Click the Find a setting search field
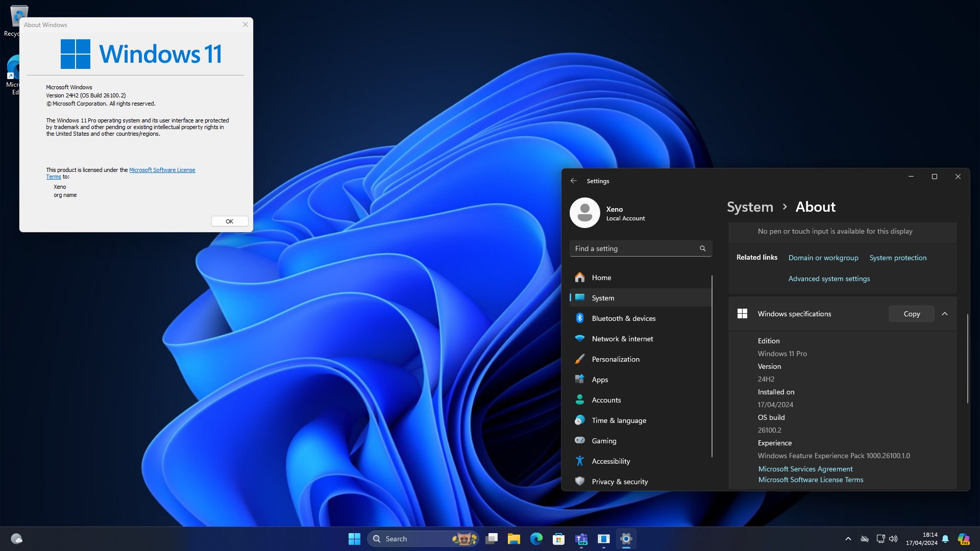This screenshot has height=551, width=980. [633, 248]
